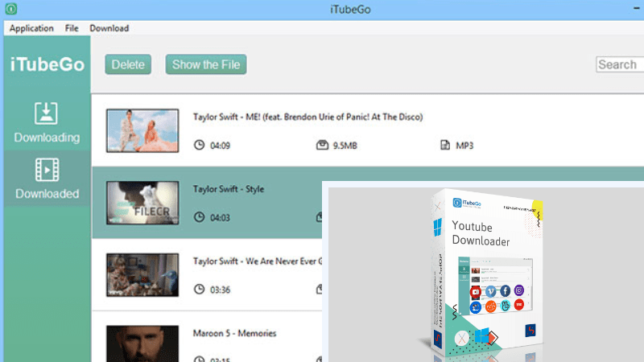The image size is (644, 362).
Task: Select the Maroon 5 - Memories thumbnail
Action: (x=142, y=343)
